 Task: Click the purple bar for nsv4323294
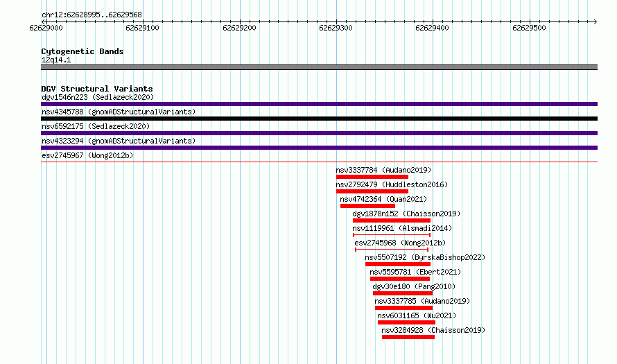pos(319,148)
